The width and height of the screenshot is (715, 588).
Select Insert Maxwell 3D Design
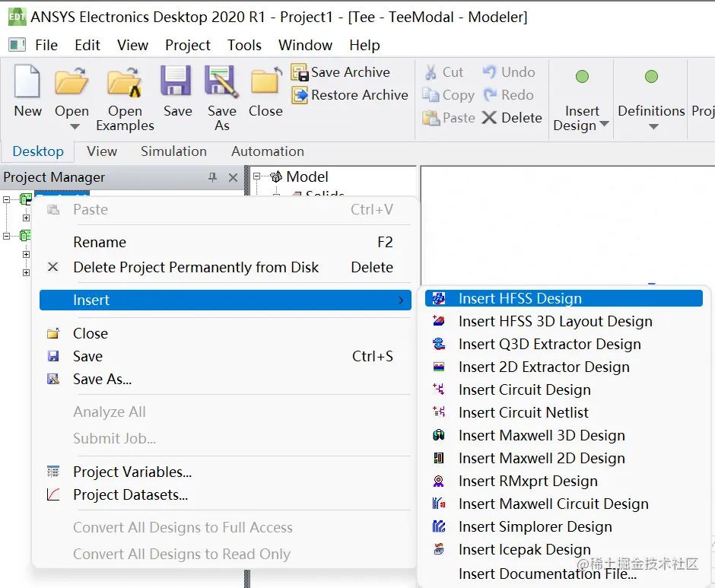click(564, 435)
